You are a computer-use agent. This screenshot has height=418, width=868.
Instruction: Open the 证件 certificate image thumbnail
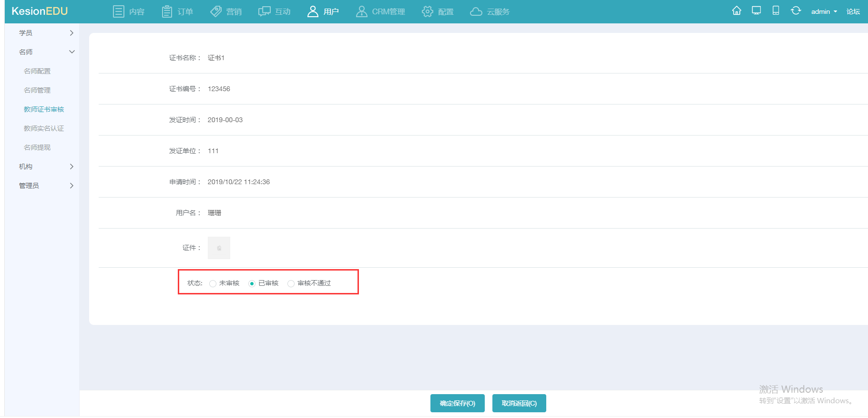pyautogui.click(x=219, y=248)
